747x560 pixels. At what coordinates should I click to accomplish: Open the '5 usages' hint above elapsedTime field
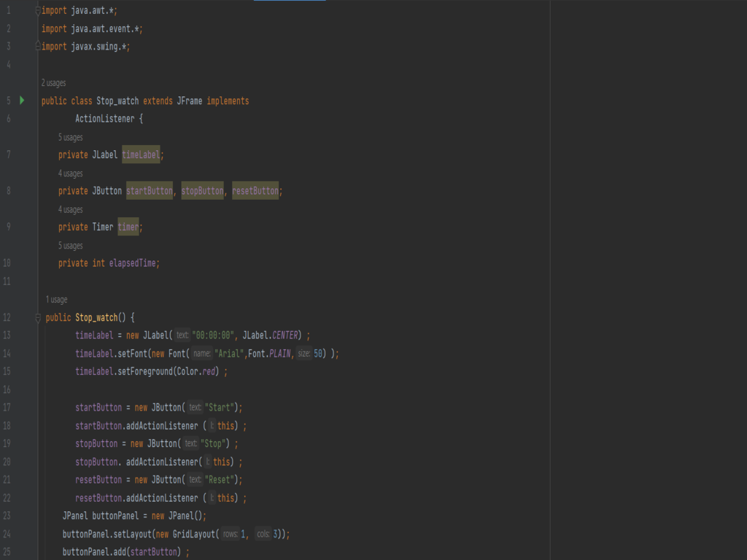[x=71, y=246]
